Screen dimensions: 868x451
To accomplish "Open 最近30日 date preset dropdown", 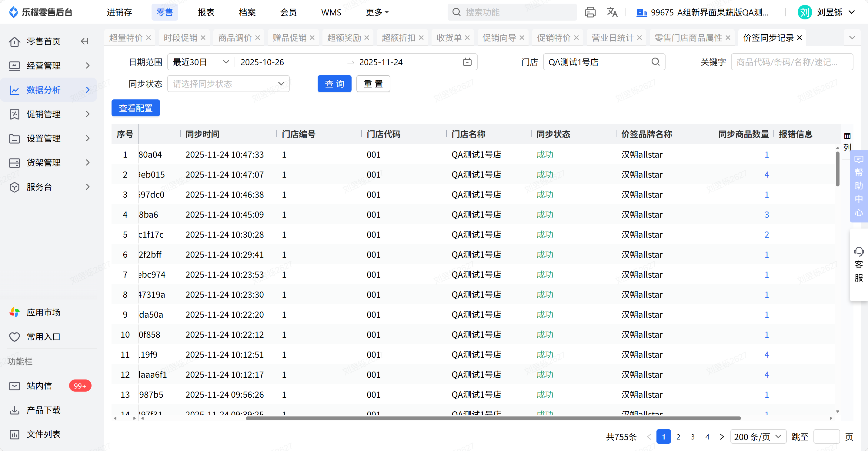I will pos(201,62).
